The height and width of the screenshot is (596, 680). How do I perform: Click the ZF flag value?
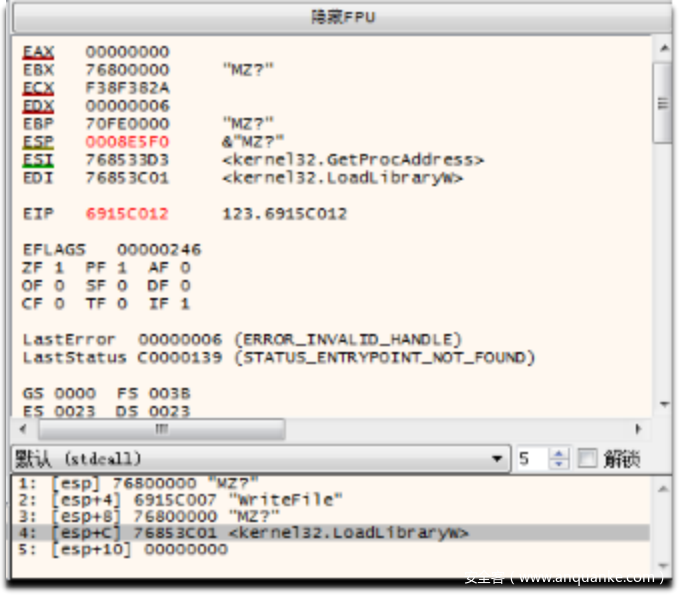point(58,268)
